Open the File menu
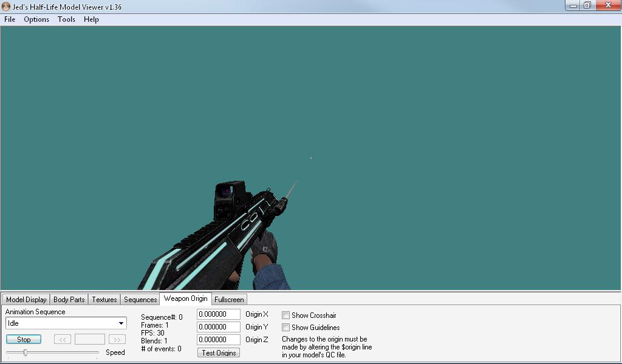622x364 pixels. pyautogui.click(x=10, y=19)
